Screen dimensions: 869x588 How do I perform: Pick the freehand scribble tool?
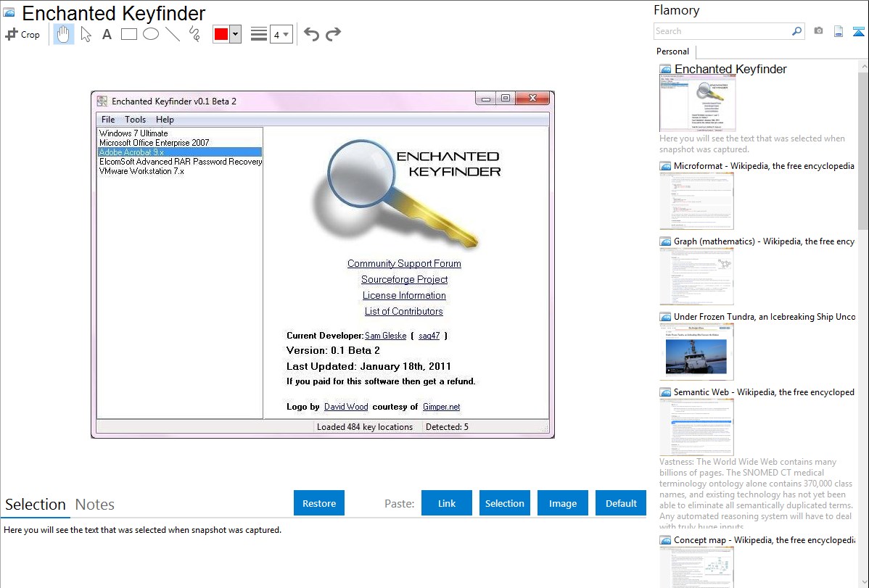pyautogui.click(x=194, y=34)
